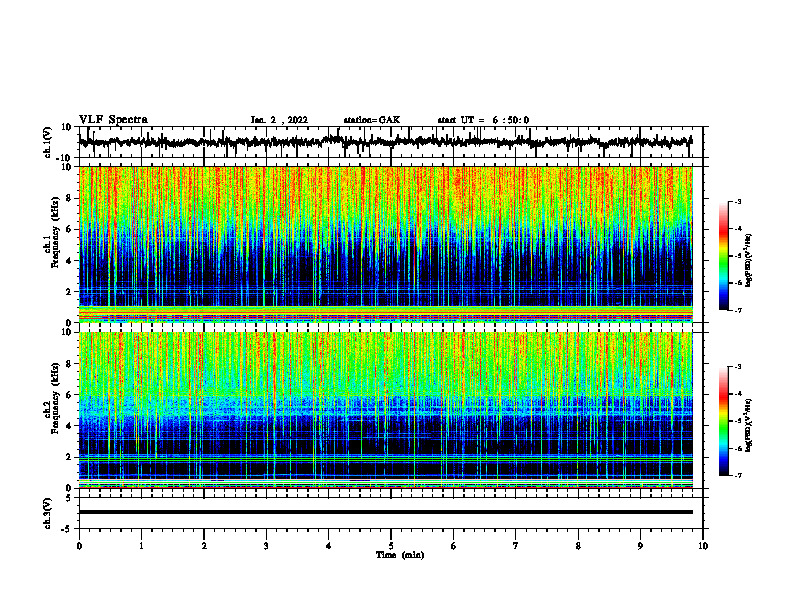Click inside the ch.1 spectrogram panel
The height and width of the screenshot is (612, 792).
[386, 244]
